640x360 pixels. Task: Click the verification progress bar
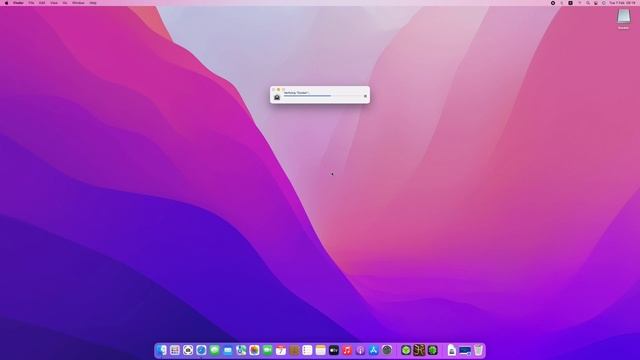322,96
